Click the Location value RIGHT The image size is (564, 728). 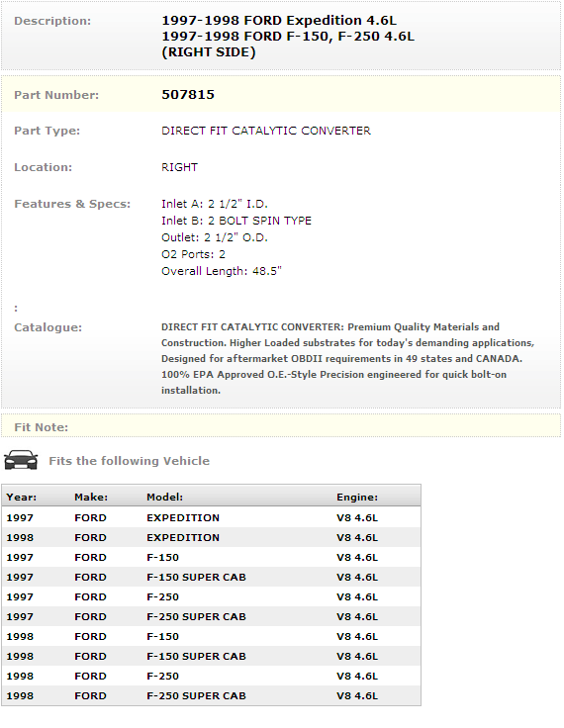179,167
